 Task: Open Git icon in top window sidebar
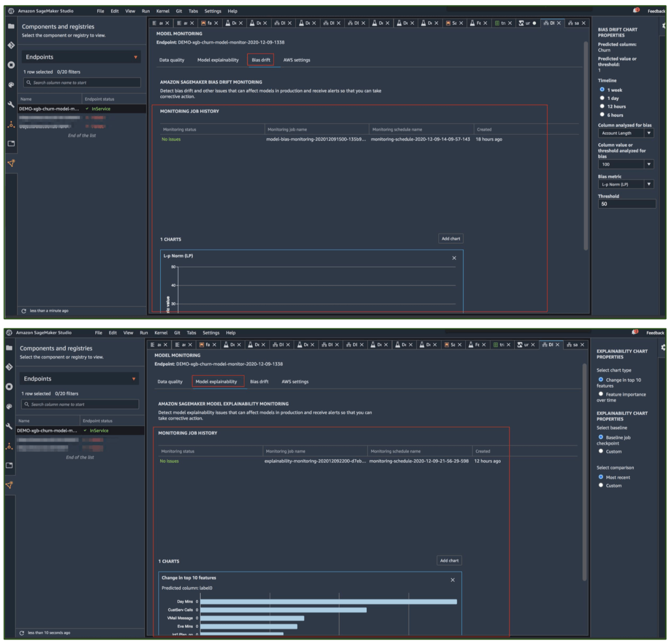pyautogui.click(x=11, y=45)
